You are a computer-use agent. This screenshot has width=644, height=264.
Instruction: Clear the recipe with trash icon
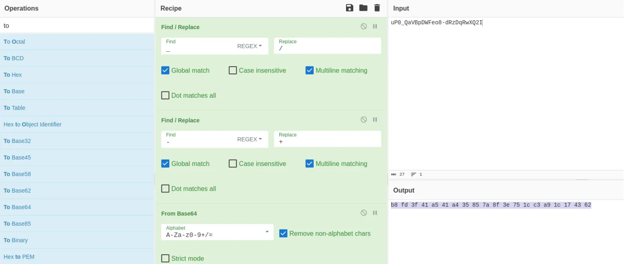point(377,8)
